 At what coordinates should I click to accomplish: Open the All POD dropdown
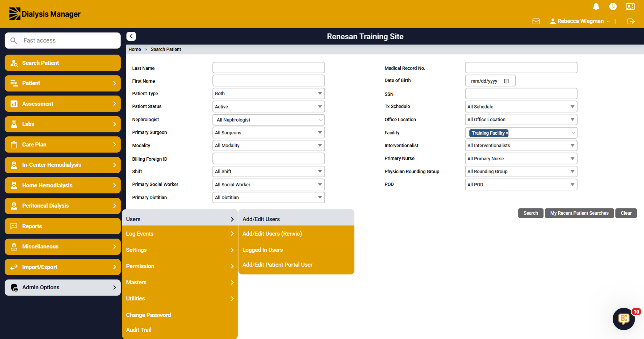(521, 185)
